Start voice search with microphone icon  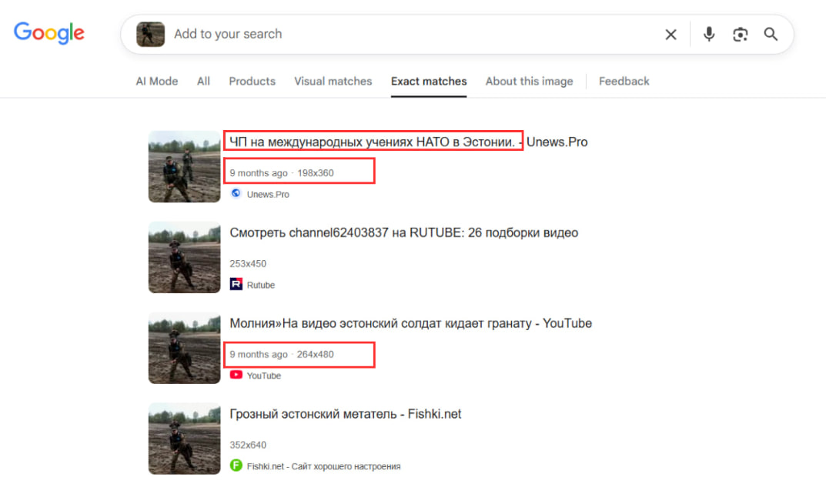[709, 34]
